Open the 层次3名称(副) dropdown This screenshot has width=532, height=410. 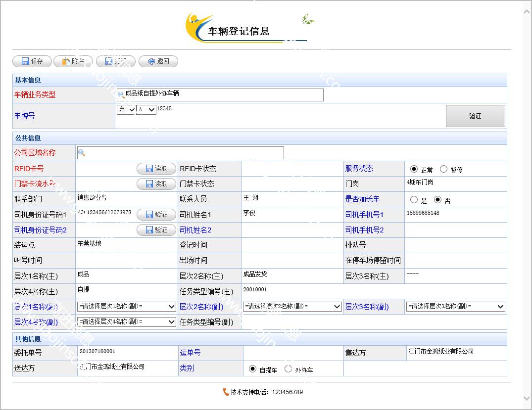point(456,307)
